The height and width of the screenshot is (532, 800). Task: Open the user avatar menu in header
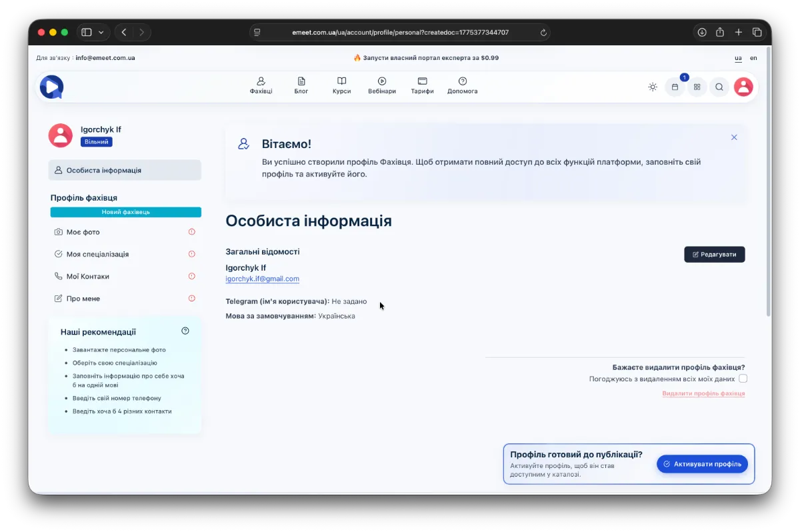(x=743, y=87)
